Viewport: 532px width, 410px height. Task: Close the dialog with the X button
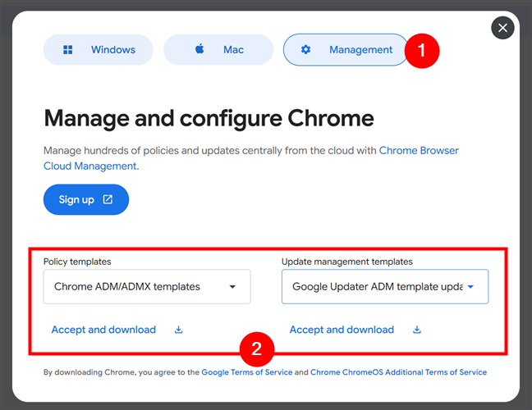coord(502,28)
